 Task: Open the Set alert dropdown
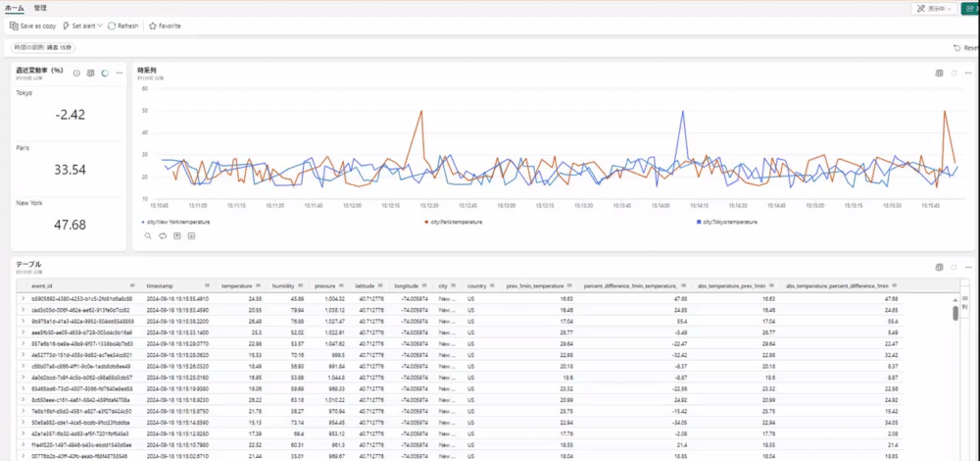point(82,26)
